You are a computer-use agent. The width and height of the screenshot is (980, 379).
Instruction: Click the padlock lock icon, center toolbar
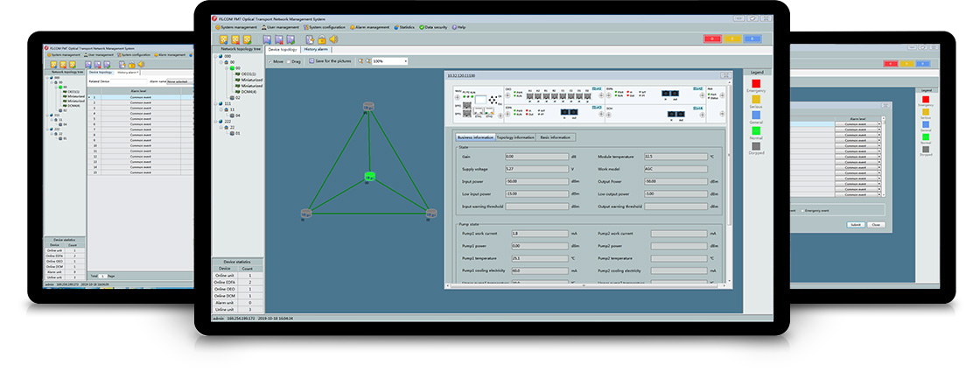[322, 39]
